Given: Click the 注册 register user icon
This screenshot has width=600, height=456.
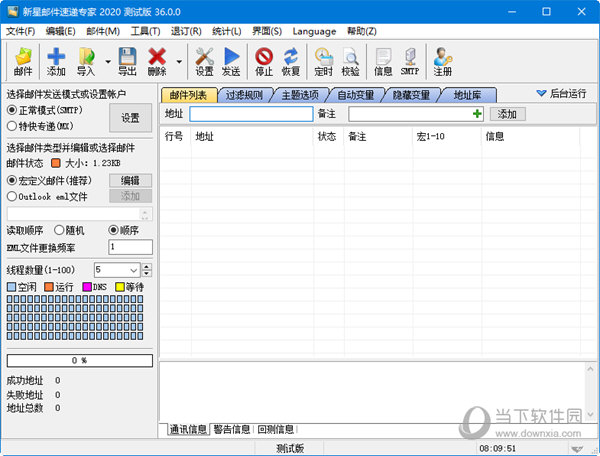Looking at the screenshot, I should [443, 61].
